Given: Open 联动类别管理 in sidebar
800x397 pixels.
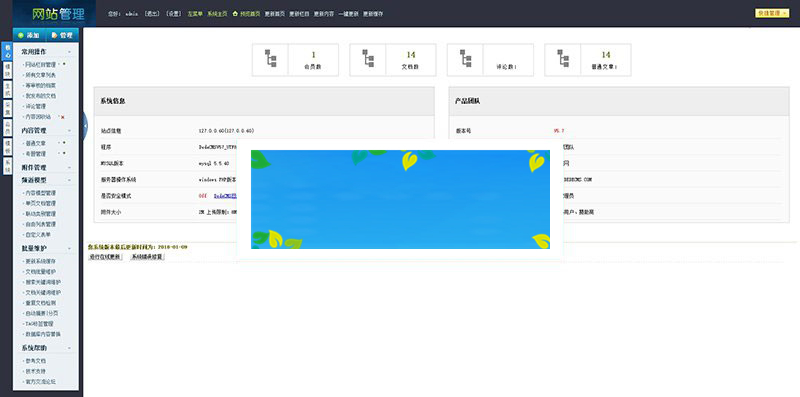Looking at the screenshot, I should [40, 214].
